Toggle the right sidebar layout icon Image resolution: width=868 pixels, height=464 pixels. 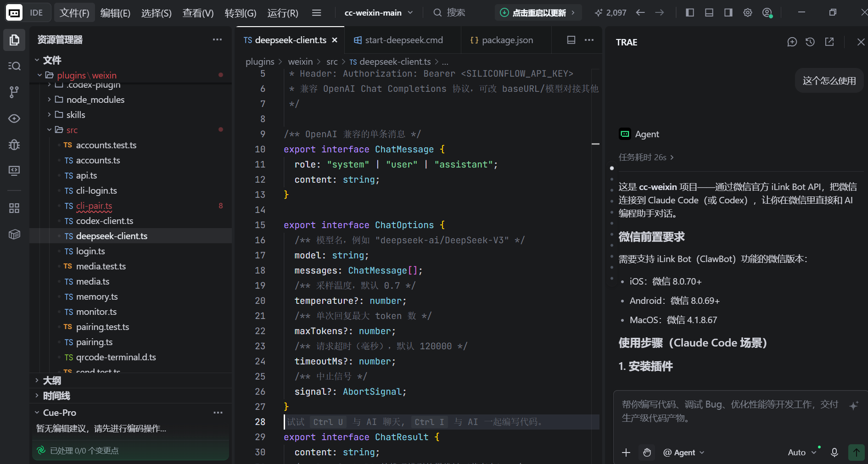pos(728,13)
